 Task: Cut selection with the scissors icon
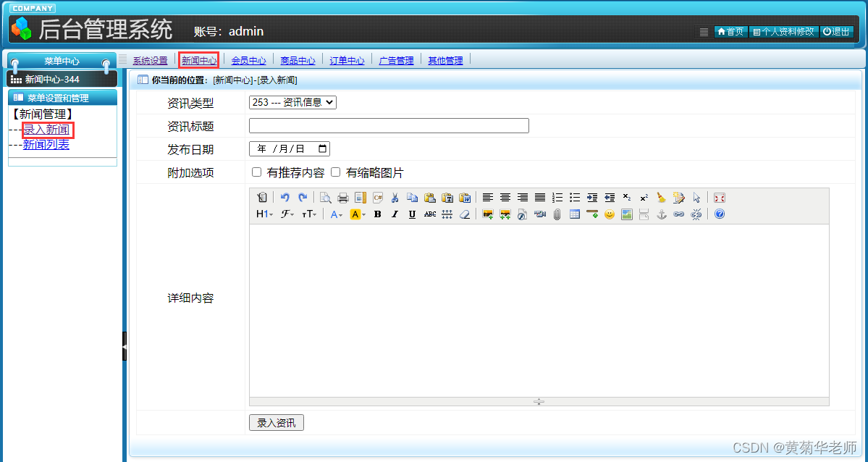click(395, 198)
